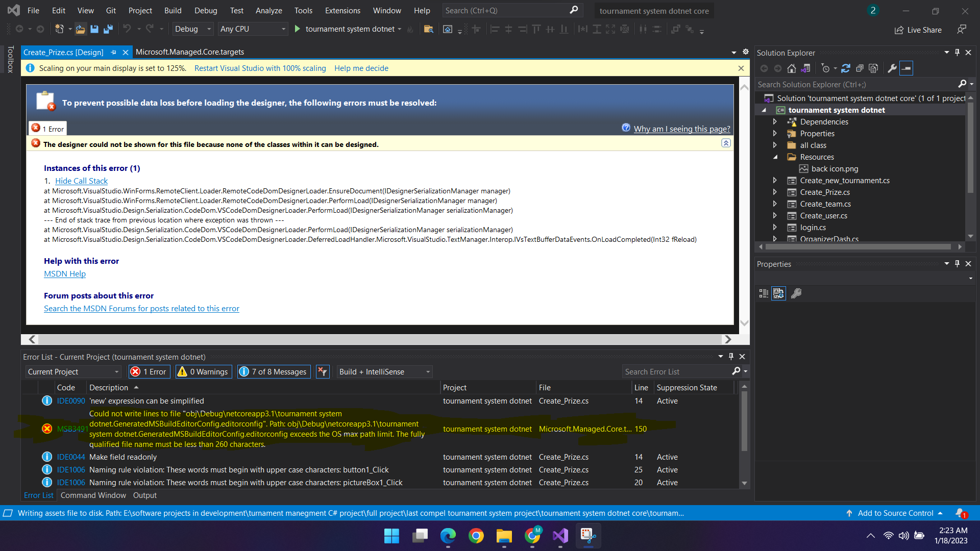Screen dimensions: 980x551
Task: Click in the Search Solution Explorer field
Action: 856,85
